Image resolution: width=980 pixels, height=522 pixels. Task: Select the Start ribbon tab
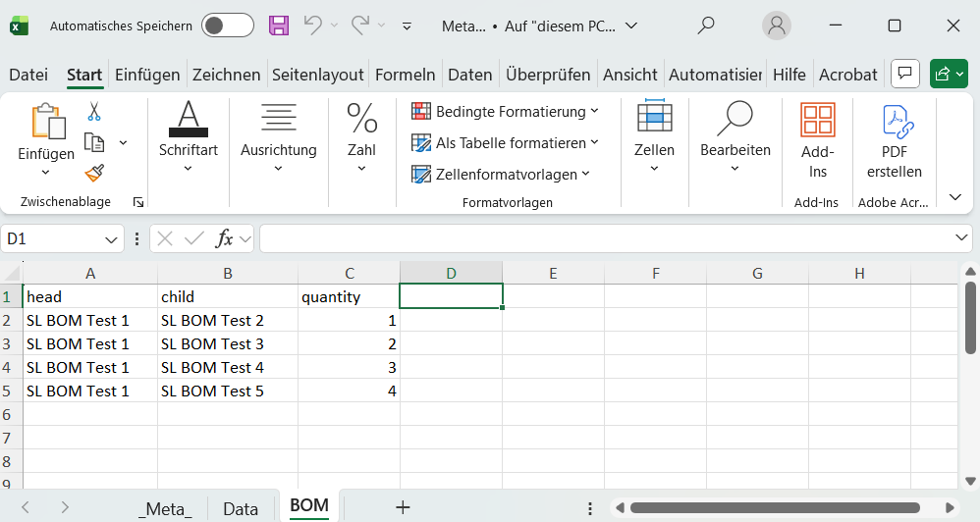[x=84, y=75]
